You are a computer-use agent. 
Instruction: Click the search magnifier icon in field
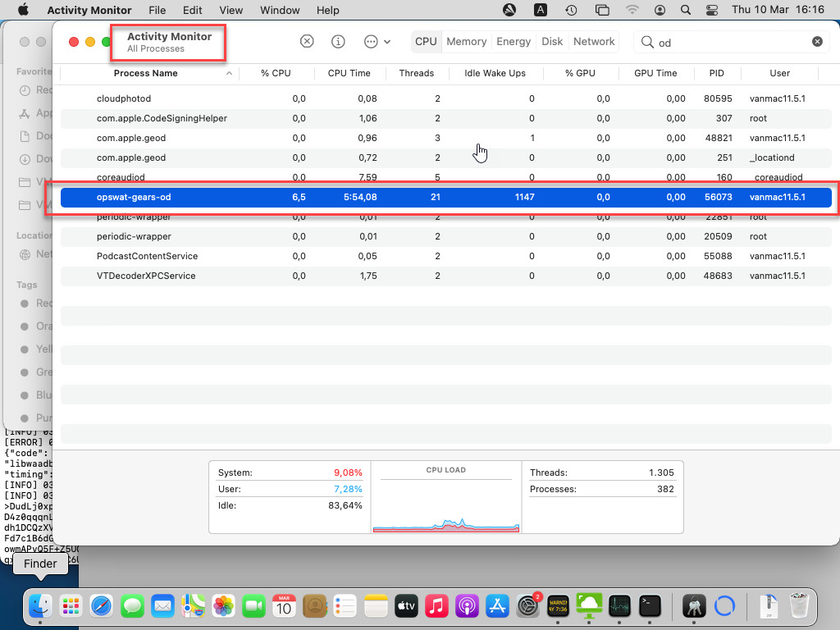[647, 42]
